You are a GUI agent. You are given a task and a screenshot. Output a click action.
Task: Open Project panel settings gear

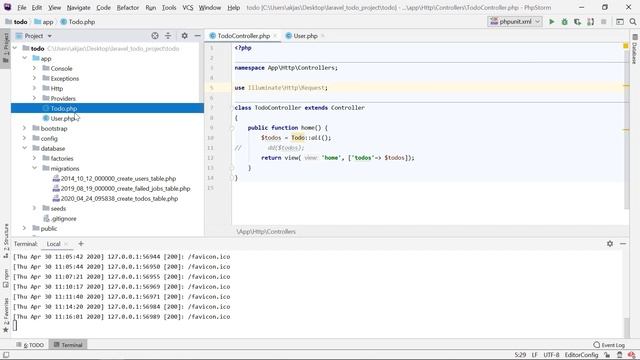[184, 36]
